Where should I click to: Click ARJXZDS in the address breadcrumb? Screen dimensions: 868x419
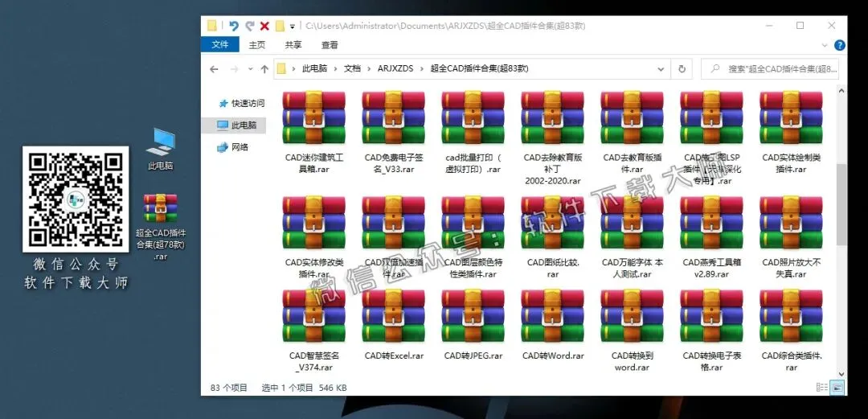point(395,68)
